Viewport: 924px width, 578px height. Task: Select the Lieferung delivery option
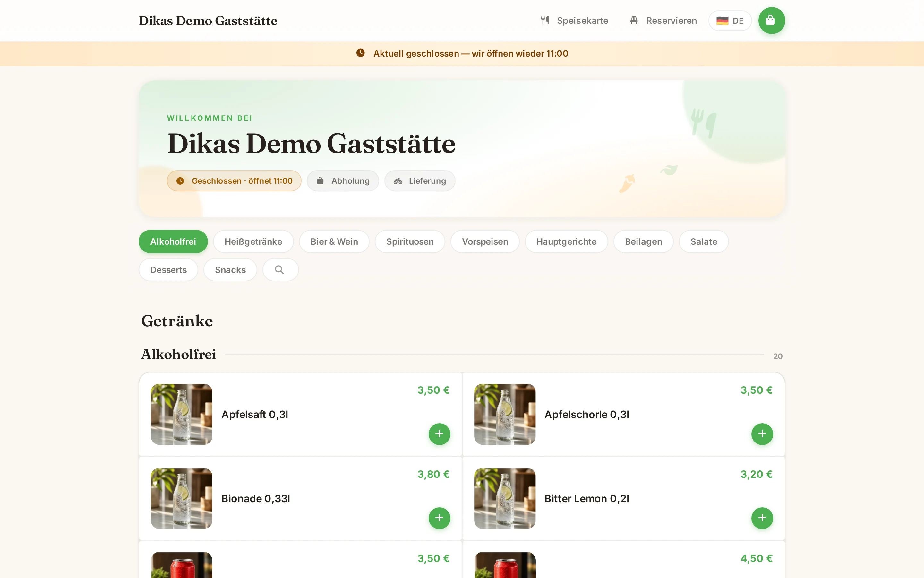[420, 181]
